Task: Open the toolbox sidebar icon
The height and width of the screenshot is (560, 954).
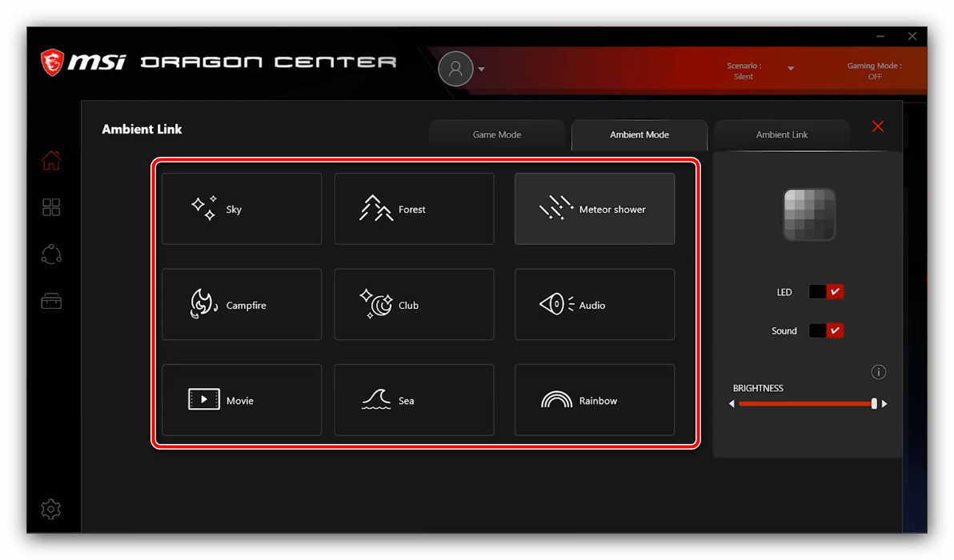Action: [x=51, y=301]
